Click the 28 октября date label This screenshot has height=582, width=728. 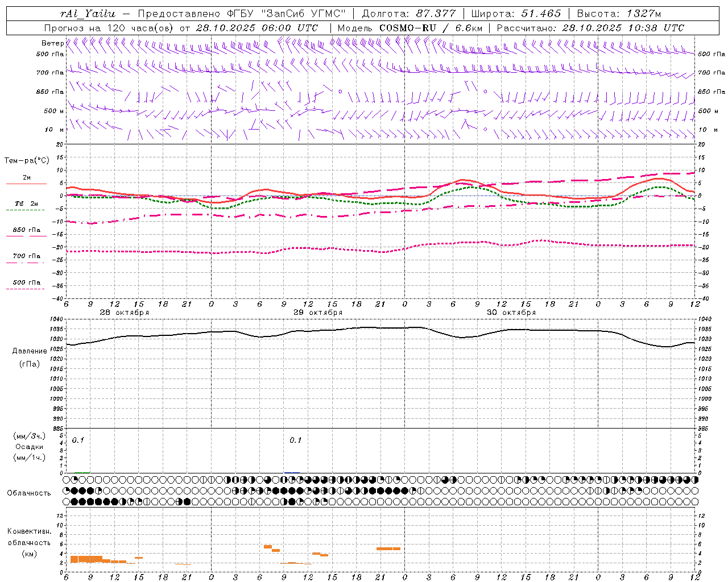pos(125,313)
